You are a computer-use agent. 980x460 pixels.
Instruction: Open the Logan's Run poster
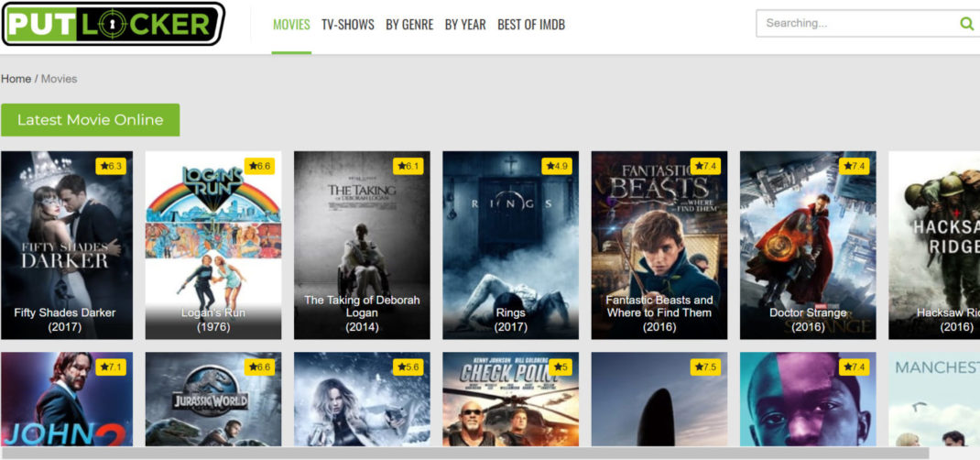pyautogui.click(x=213, y=245)
